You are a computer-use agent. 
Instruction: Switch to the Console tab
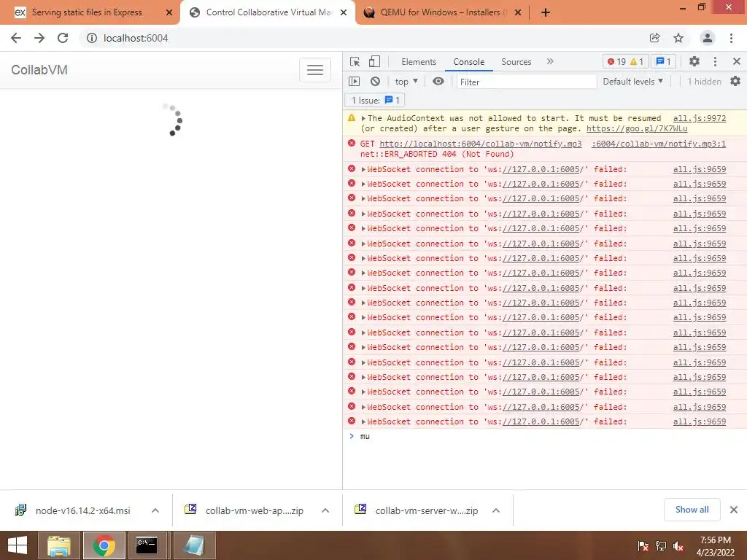469,62
